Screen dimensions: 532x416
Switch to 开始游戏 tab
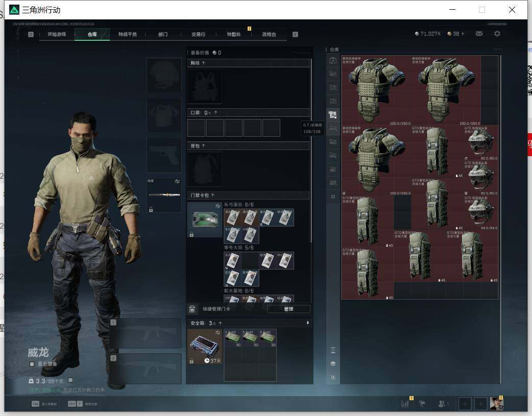[57, 34]
